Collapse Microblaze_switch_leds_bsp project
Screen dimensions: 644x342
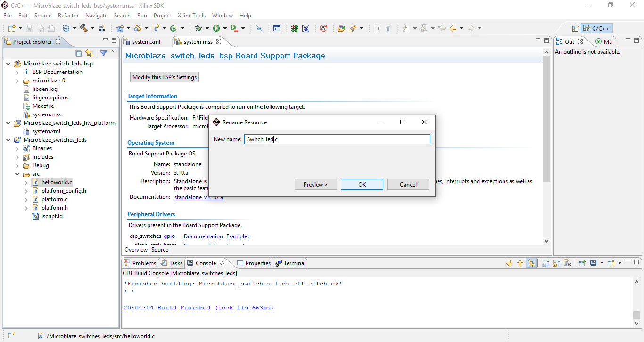click(x=8, y=64)
